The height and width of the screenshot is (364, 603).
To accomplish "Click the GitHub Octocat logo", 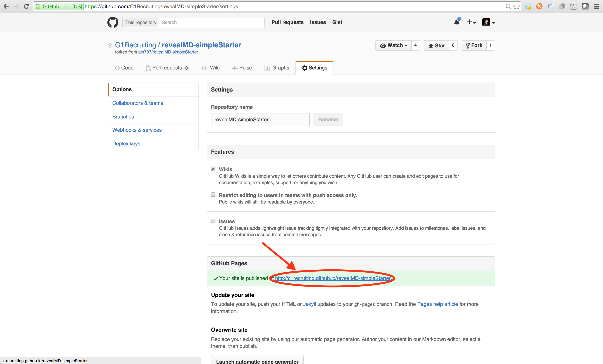I will point(113,22).
